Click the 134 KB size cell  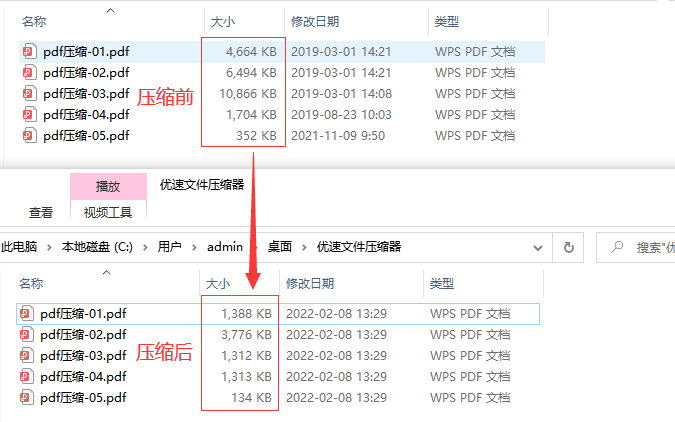(251, 397)
